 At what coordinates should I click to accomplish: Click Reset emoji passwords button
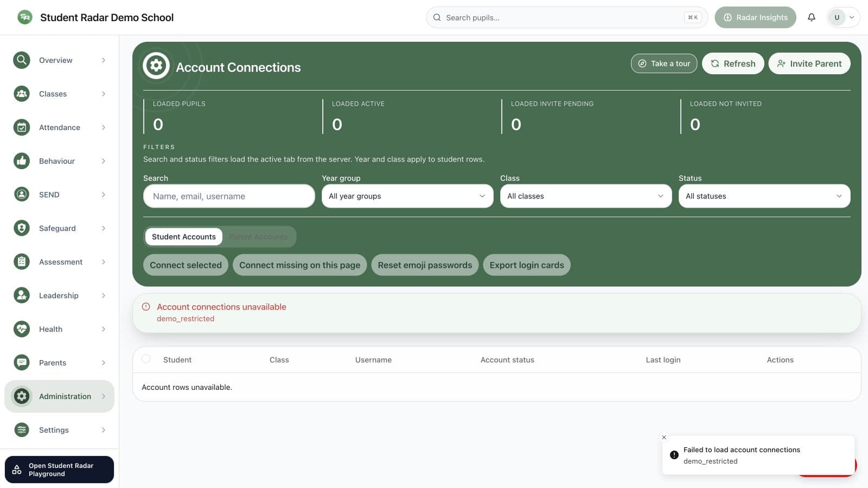point(425,265)
